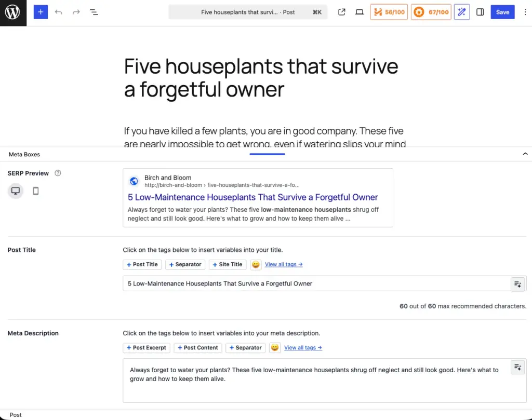Insert Separator tag in meta description
Image resolution: width=532 pixels, height=420 pixels.
(x=245, y=348)
